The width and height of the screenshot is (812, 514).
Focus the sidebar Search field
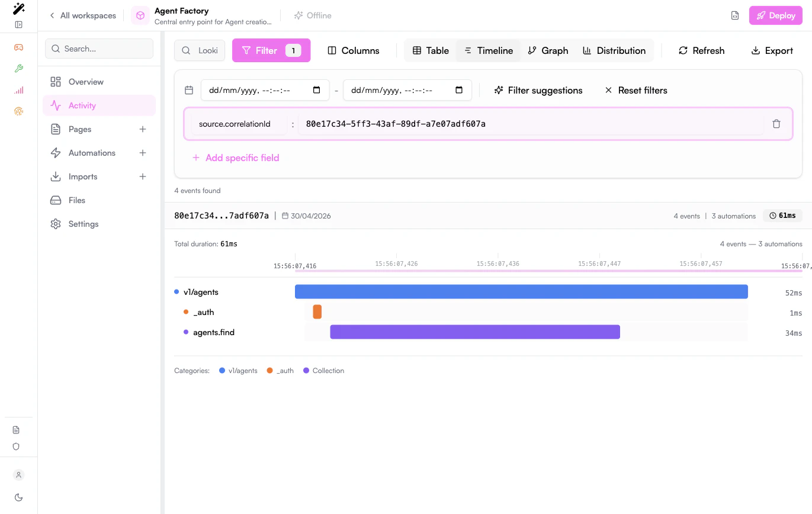(99, 49)
